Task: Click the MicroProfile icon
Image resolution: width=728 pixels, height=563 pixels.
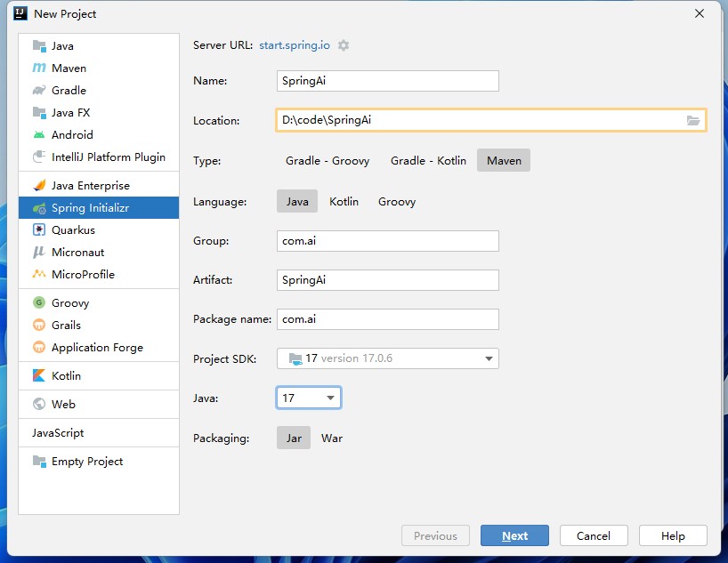Action: [39, 274]
